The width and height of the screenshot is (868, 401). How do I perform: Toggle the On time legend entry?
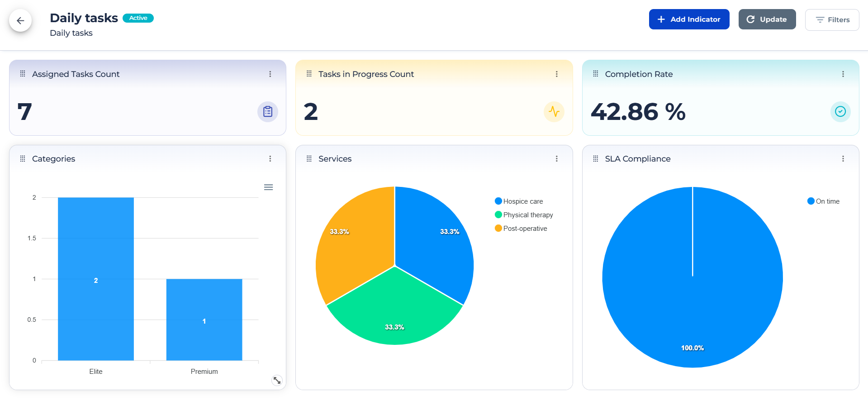tap(823, 201)
